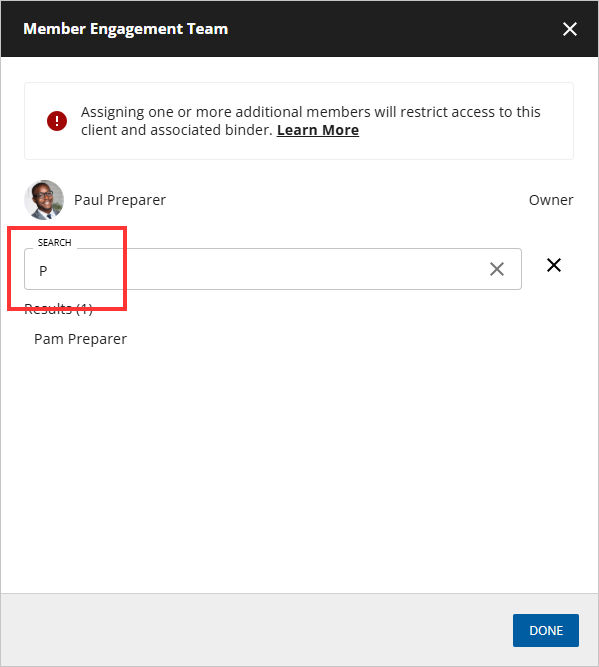This screenshot has height=667, width=599.
Task: Click Paul Preparer's profile photo
Action: click(x=44, y=200)
